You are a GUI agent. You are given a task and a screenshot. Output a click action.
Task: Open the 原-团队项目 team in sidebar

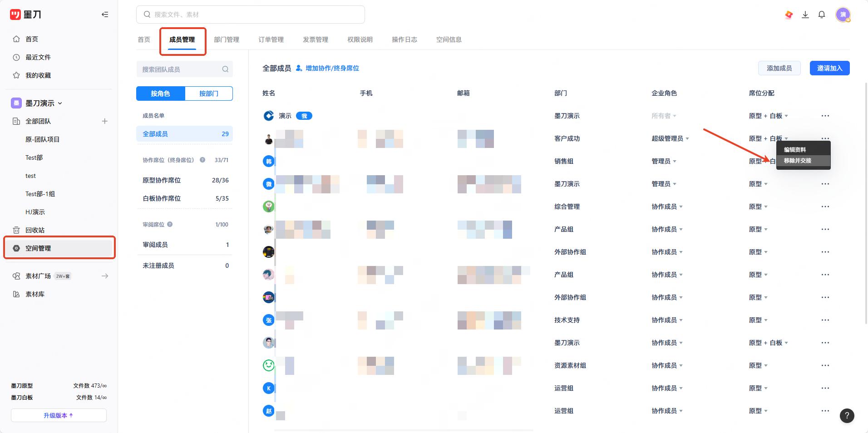coord(42,139)
